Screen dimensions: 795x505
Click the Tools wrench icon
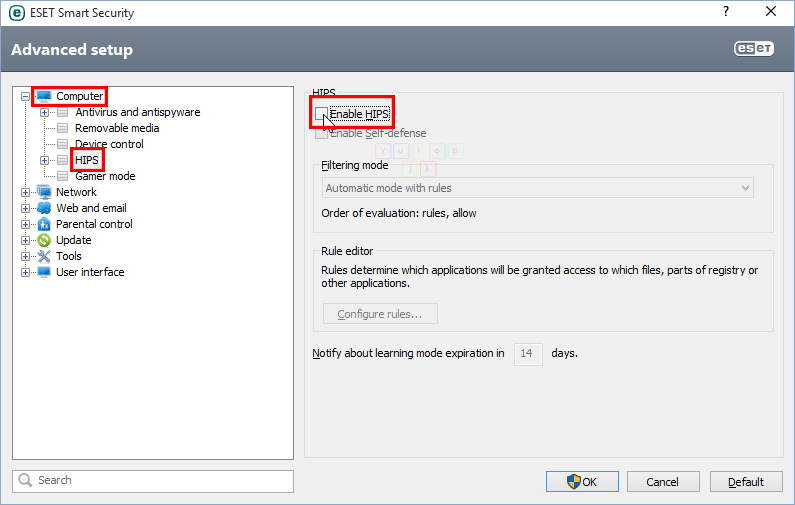44,256
